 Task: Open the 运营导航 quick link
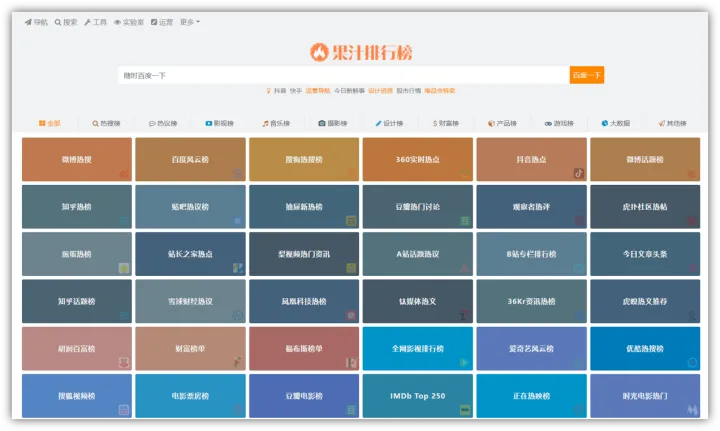click(318, 91)
